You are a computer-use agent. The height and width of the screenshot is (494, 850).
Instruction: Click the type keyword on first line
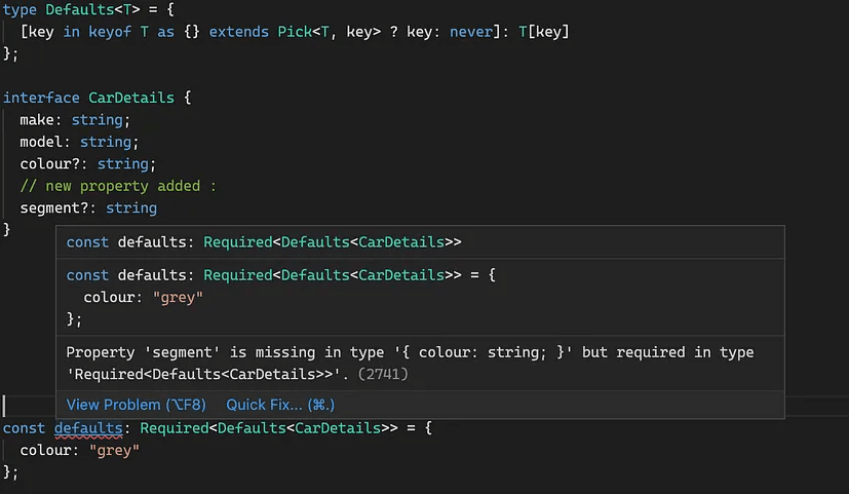point(20,9)
